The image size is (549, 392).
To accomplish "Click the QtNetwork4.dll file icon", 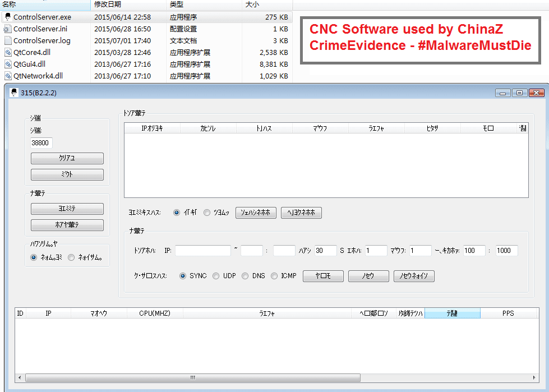I will (x=7, y=76).
